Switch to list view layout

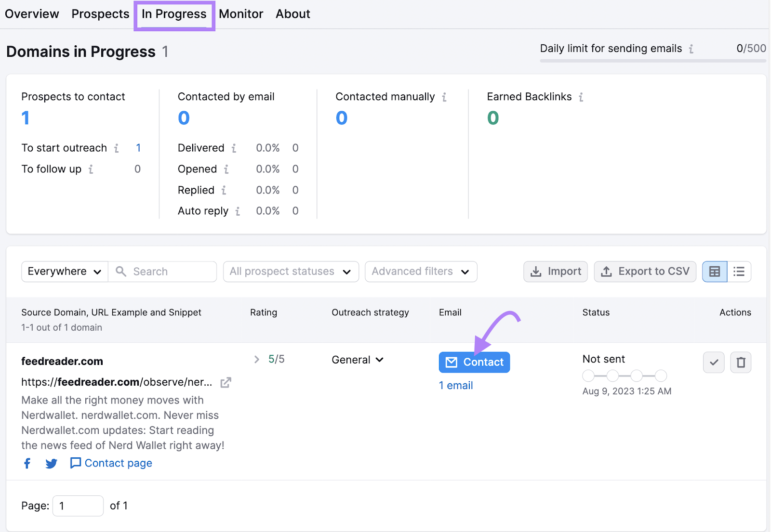739,271
